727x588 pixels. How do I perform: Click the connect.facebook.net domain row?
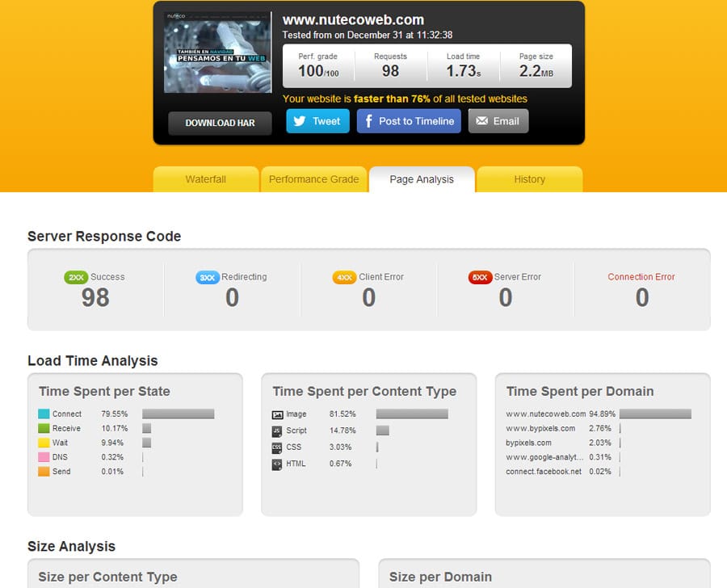coord(563,471)
